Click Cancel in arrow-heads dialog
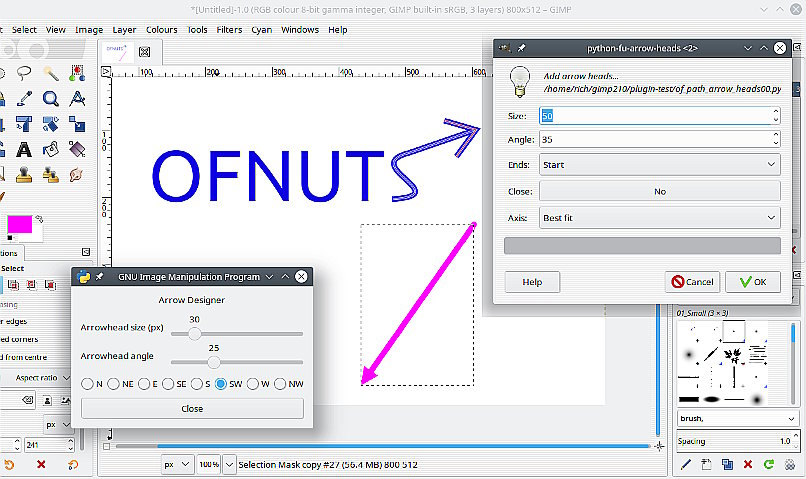The height and width of the screenshot is (479, 806). (692, 282)
